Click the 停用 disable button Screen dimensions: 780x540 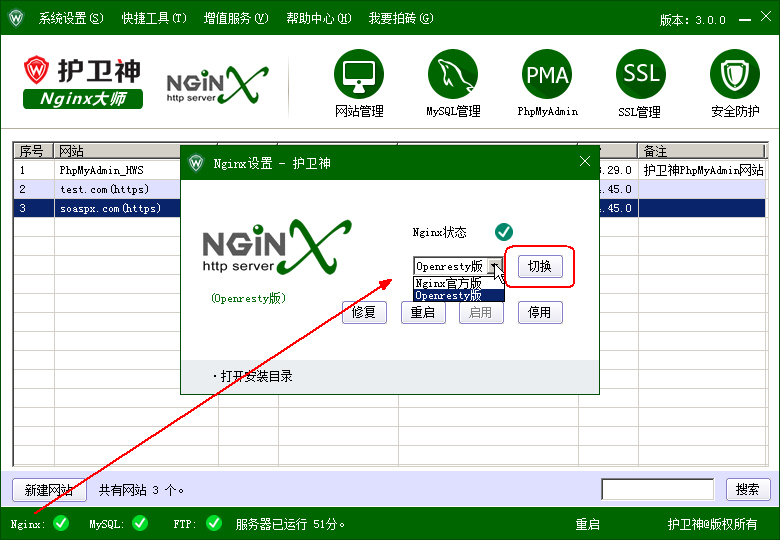pos(540,312)
